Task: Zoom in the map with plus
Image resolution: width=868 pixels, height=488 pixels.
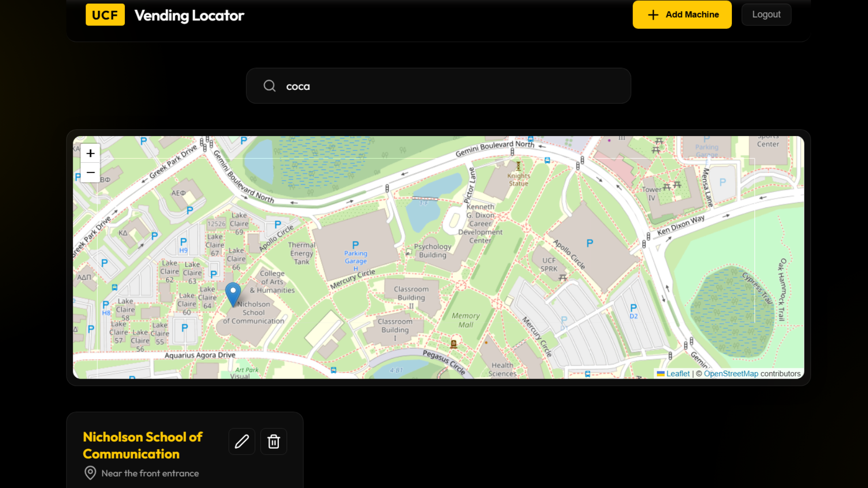Action: tap(90, 154)
